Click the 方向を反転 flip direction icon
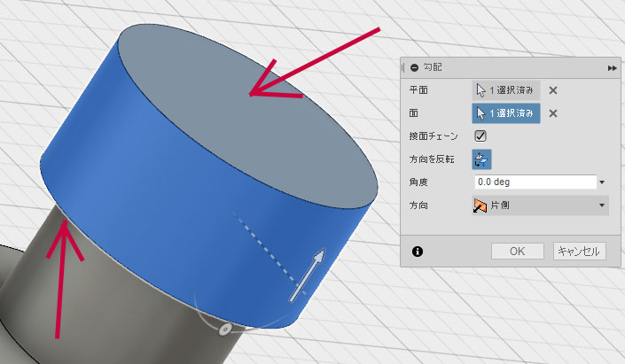Image resolution: width=625 pixels, height=364 pixels. [482, 159]
